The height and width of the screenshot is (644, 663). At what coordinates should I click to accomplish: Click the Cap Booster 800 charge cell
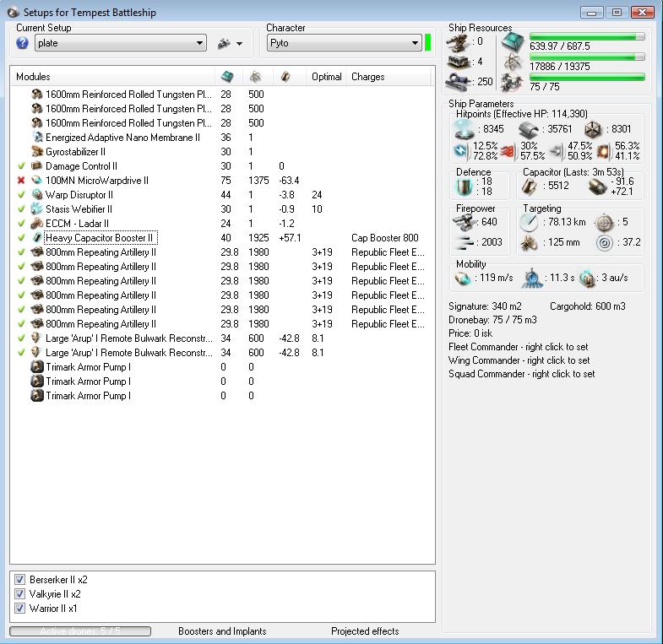[385, 238]
